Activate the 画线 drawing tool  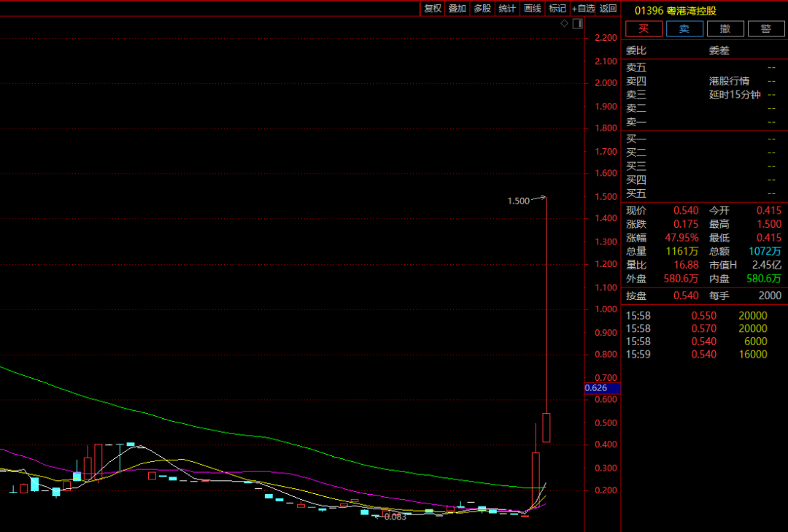[x=533, y=9]
